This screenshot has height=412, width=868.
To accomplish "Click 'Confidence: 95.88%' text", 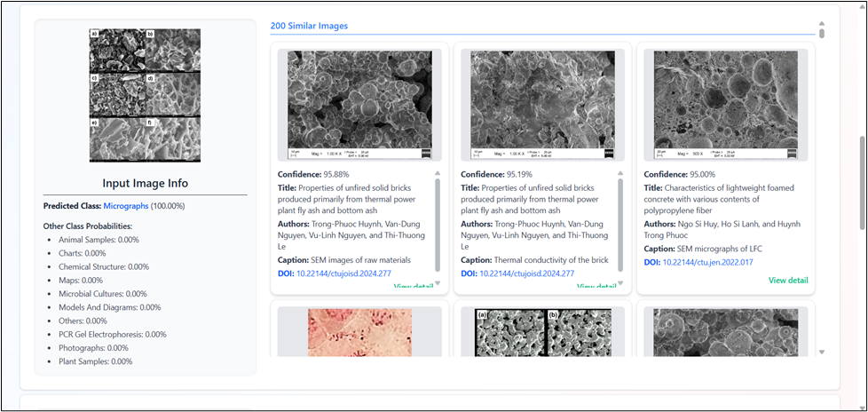I will pyautogui.click(x=313, y=174).
